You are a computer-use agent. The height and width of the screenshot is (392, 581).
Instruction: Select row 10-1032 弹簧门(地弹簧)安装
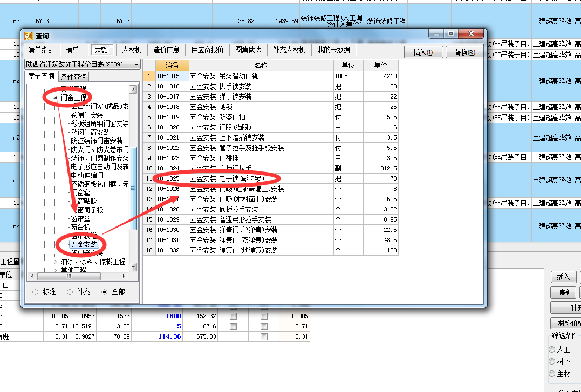271,251
